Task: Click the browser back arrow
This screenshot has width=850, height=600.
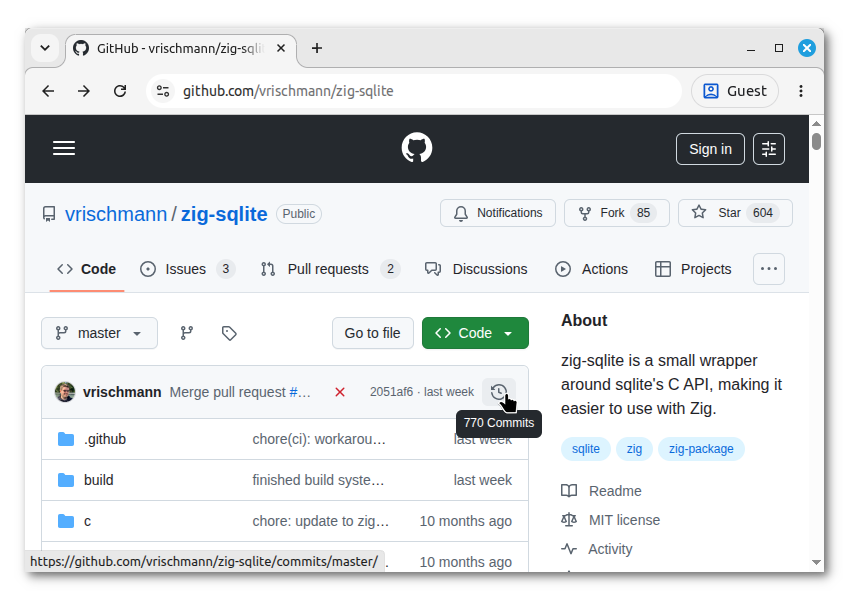Action: point(48,91)
